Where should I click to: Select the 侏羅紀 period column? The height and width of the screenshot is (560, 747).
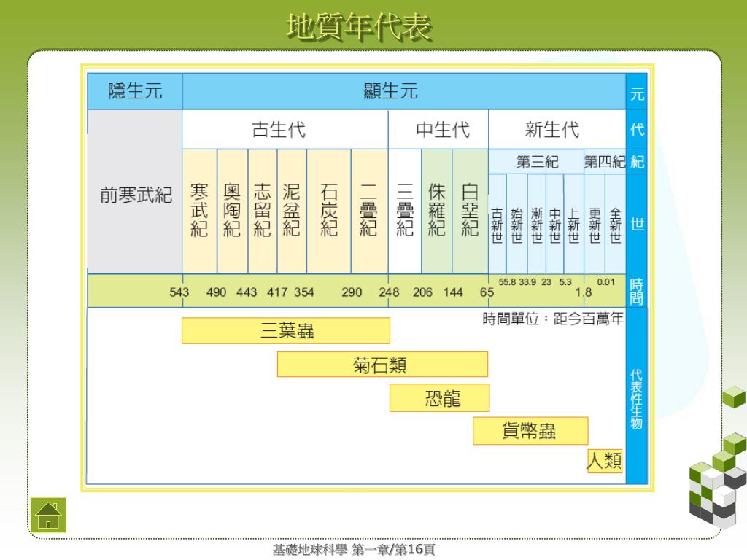point(436,211)
